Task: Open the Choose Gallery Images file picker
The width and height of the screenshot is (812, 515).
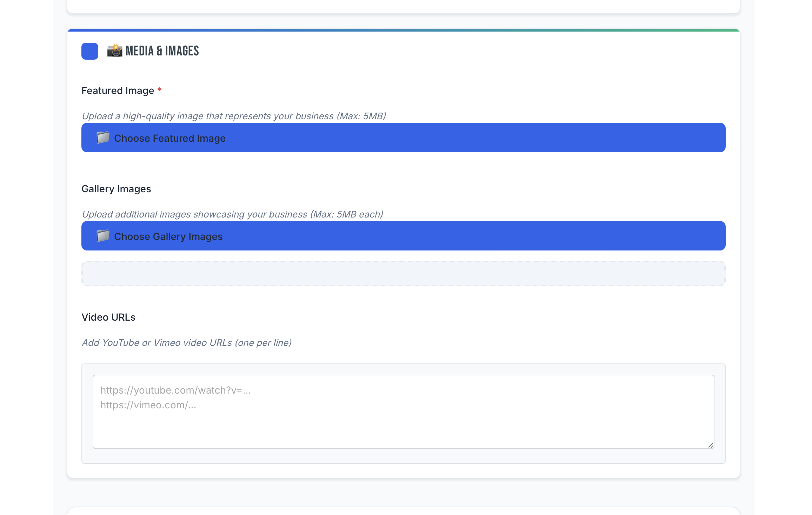Action: point(404,236)
